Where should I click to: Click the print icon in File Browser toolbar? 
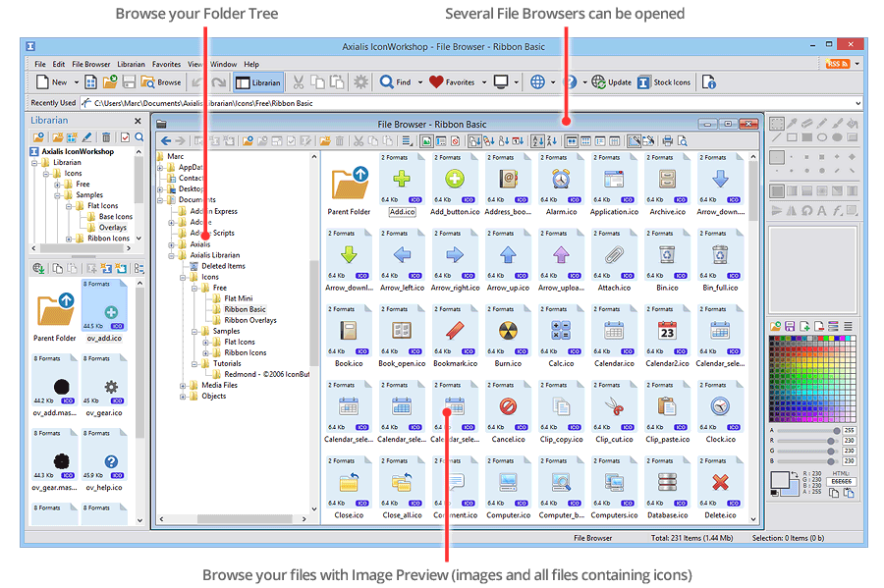click(668, 140)
